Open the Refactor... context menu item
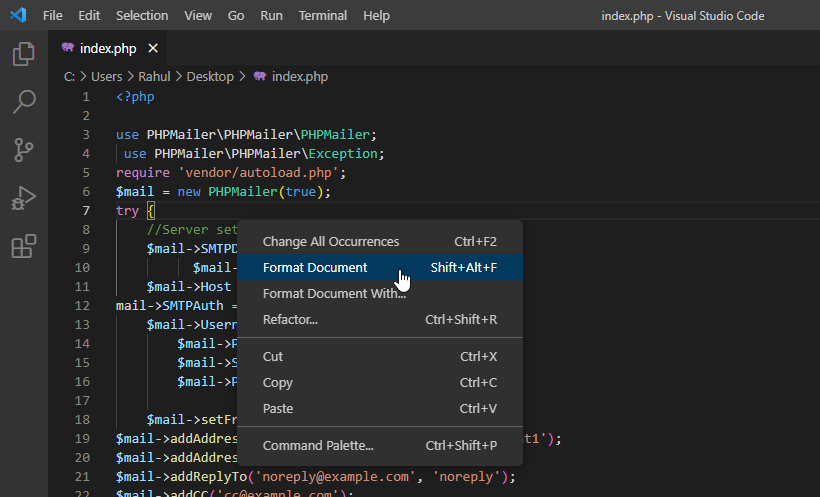 [x=290, y=319]
